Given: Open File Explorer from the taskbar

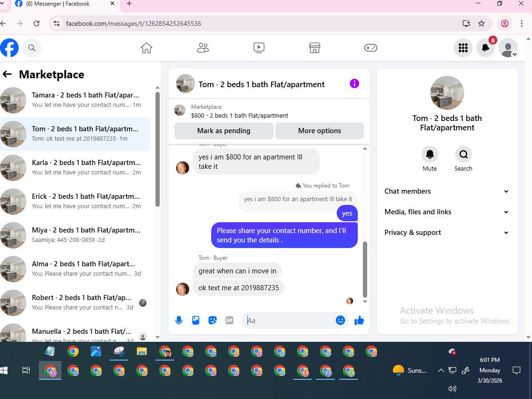Looking at the screenshot, I should tap(142, 351).
